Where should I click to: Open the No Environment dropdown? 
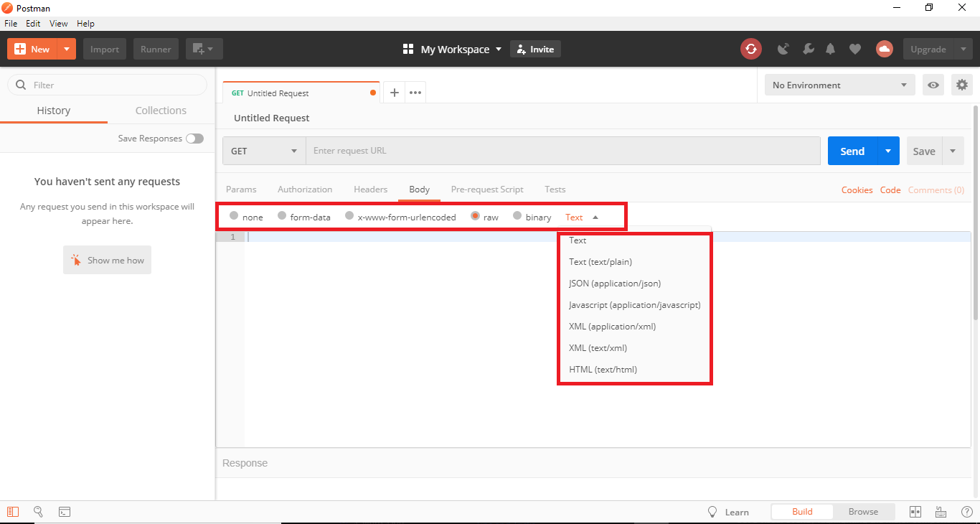pos(839,85)
